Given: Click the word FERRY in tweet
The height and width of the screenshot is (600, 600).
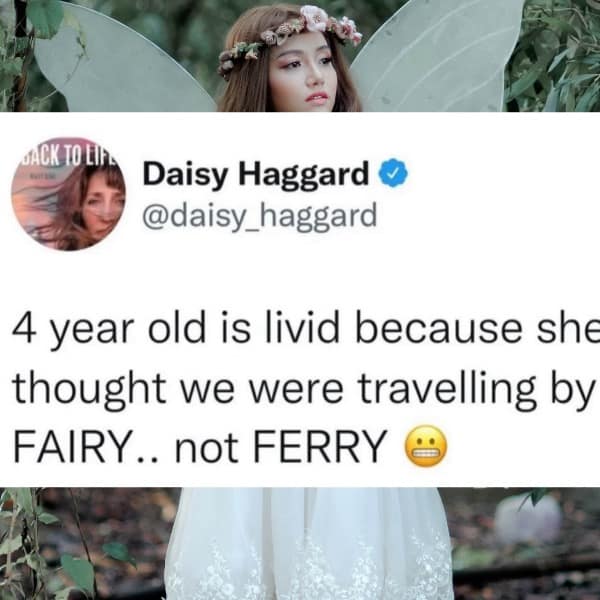Looking at the screenshot, I should (318, 446).
